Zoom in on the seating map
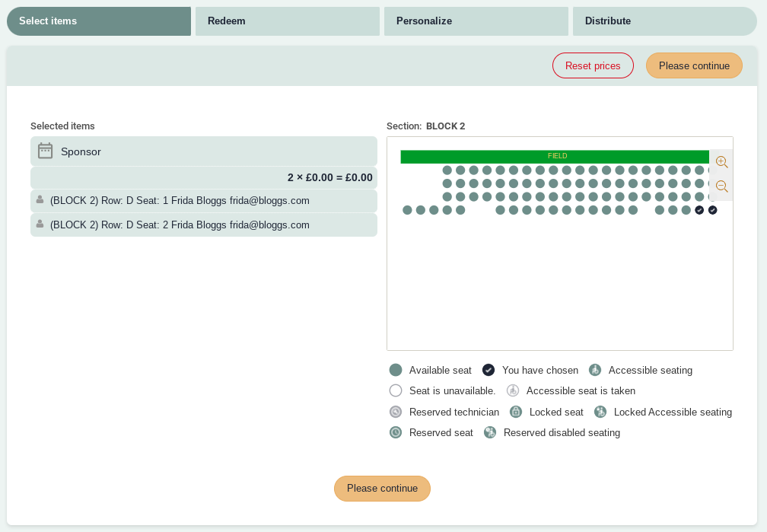This screenshot has height=532, width=767. tap(721, 162)
